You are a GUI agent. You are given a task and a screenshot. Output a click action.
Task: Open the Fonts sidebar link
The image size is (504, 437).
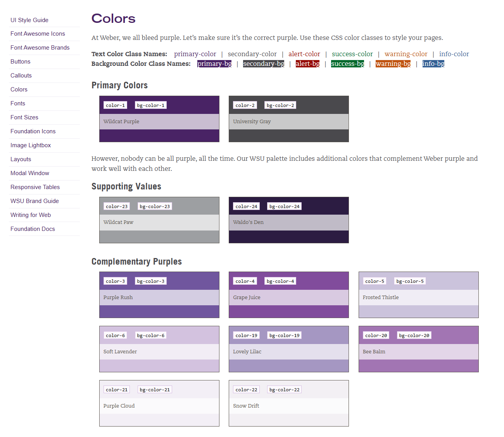click(18, 103)
